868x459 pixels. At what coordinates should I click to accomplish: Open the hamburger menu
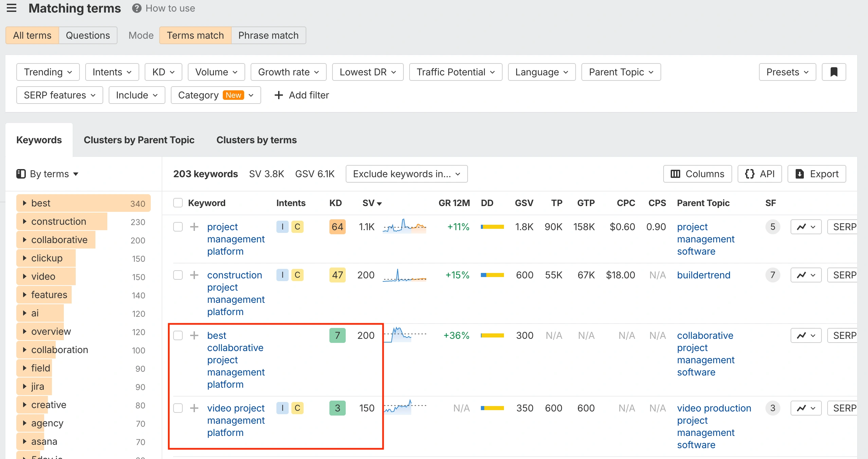pos(12,8)
